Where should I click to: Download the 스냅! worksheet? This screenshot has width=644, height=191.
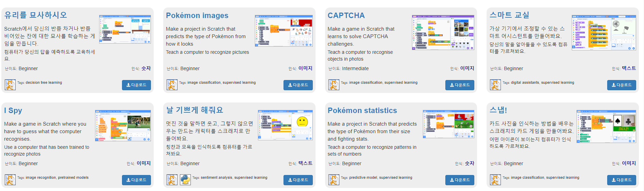coord(622,180)
